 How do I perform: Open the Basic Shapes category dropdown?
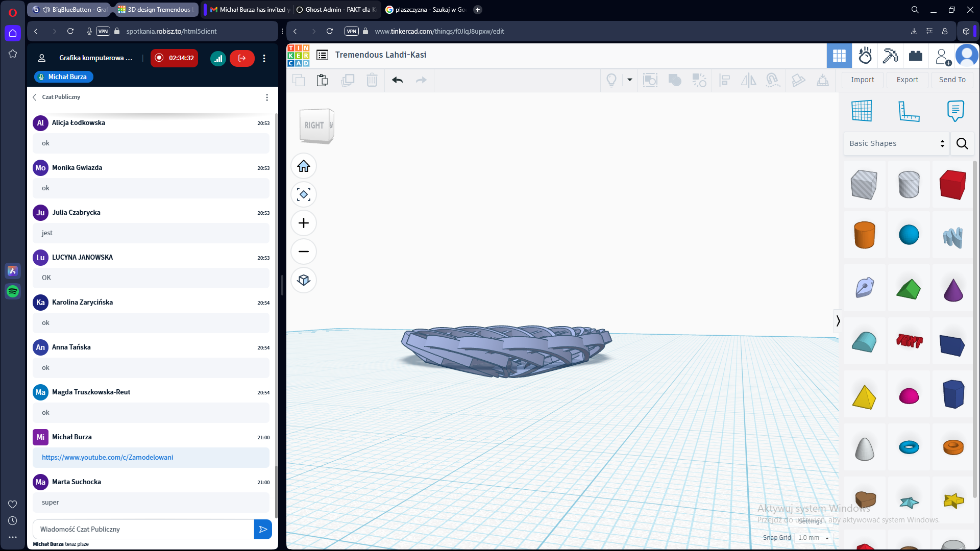tap(896, 143)
